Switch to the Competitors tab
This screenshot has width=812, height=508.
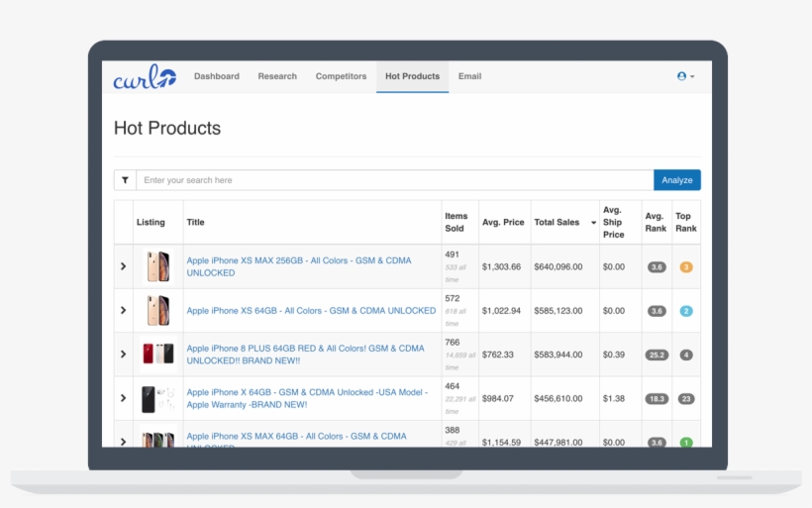[x=341, y=76]
